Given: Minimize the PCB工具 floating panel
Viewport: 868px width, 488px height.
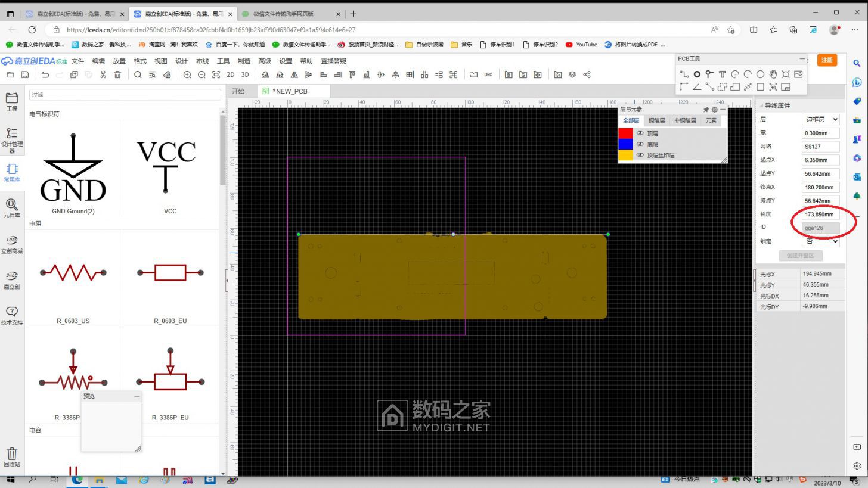Looking at the screenshot, I should pos(801,58).
